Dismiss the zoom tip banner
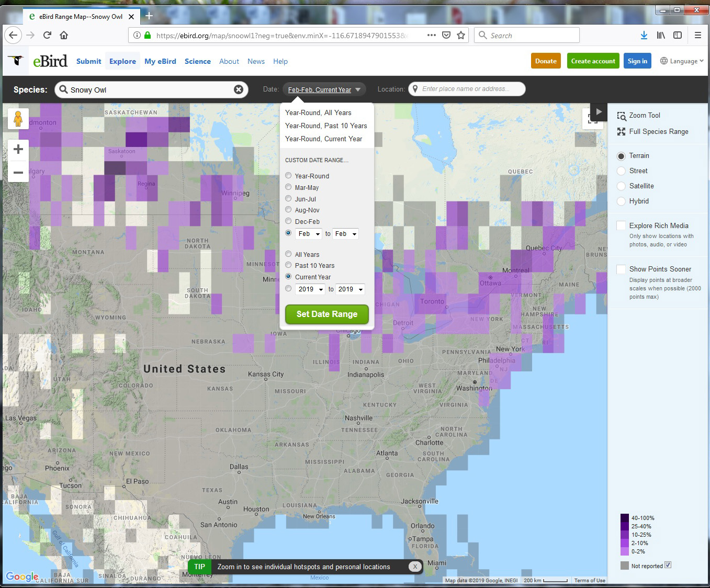This screenshot has width=710, height=588. [x=415, y=567]
